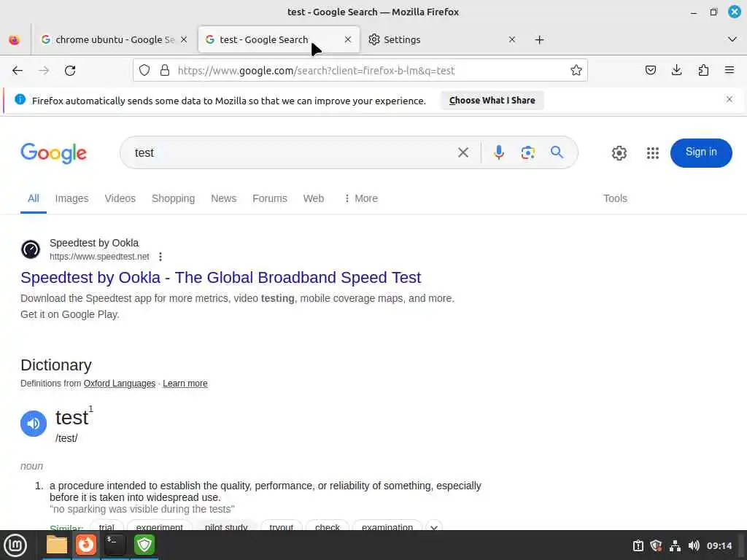Screen dimensions: 747x560
Task: Open Firefox hamburger application menu
Action: coord(729,71)
